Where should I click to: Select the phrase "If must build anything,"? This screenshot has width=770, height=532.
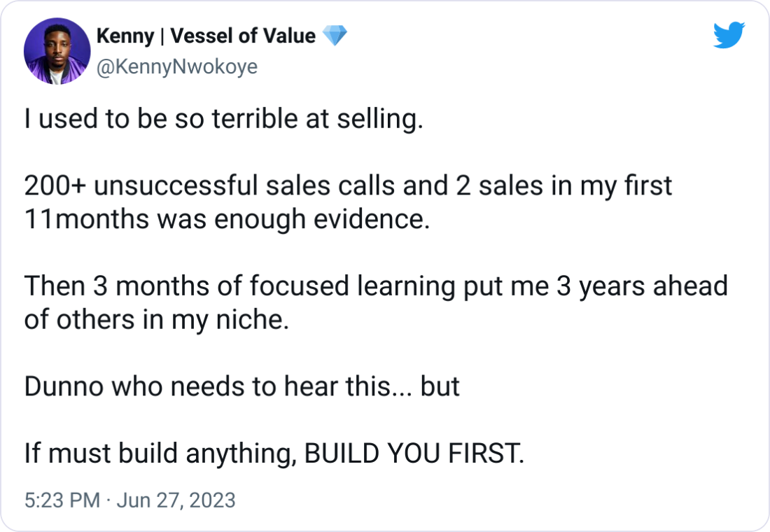pos(160,454)
